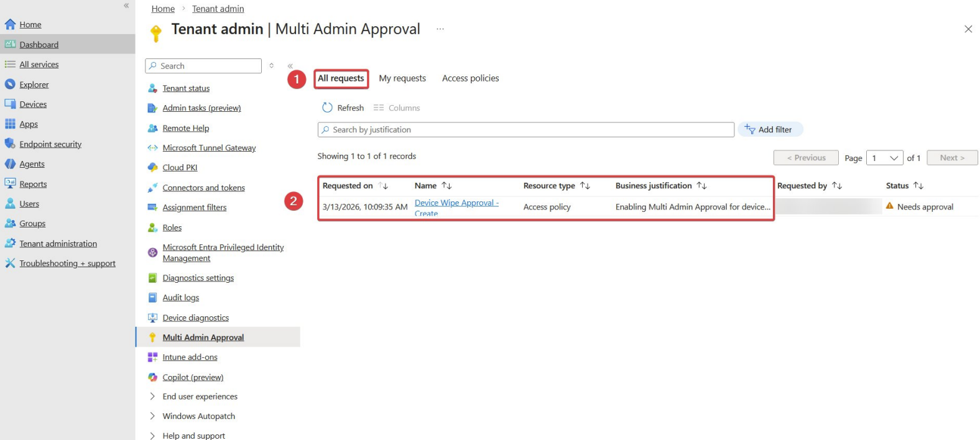Click the Apps grid icon
Screen dimensions: 980x440
point(10,124)
